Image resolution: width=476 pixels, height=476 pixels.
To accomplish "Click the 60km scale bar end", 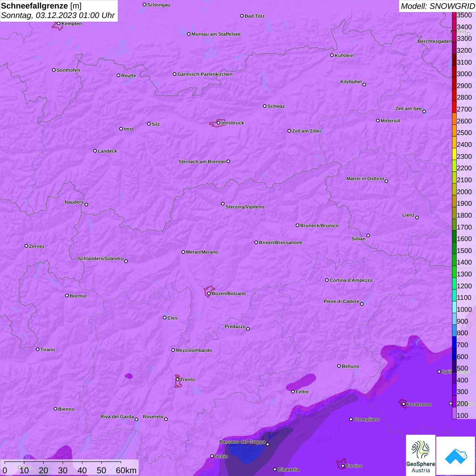I will tap(121, 462).
